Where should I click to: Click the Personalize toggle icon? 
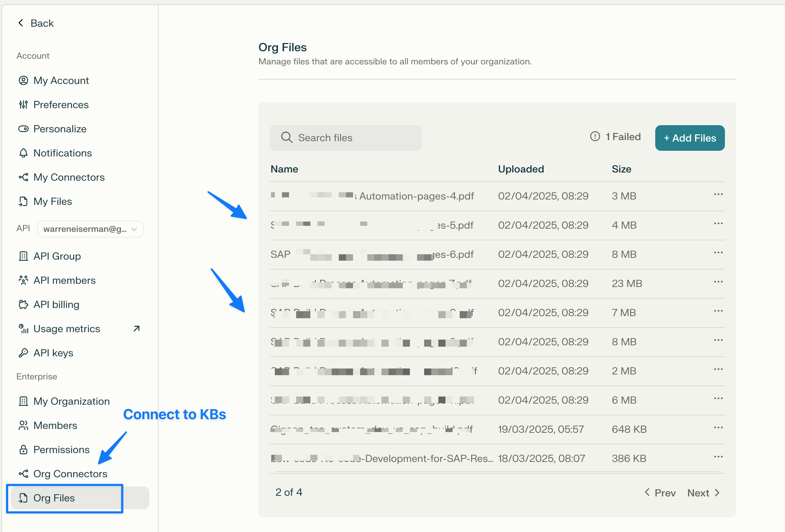23,129
